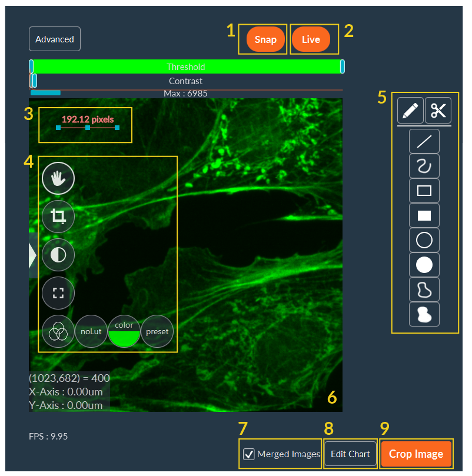
Task: Adjust the green Threshold slider
Action: pos(186,66)
